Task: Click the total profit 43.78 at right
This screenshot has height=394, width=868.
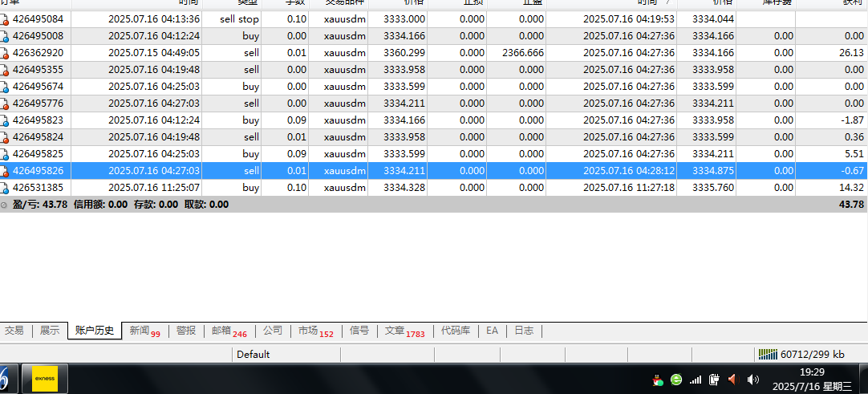Action: [851, 205]
